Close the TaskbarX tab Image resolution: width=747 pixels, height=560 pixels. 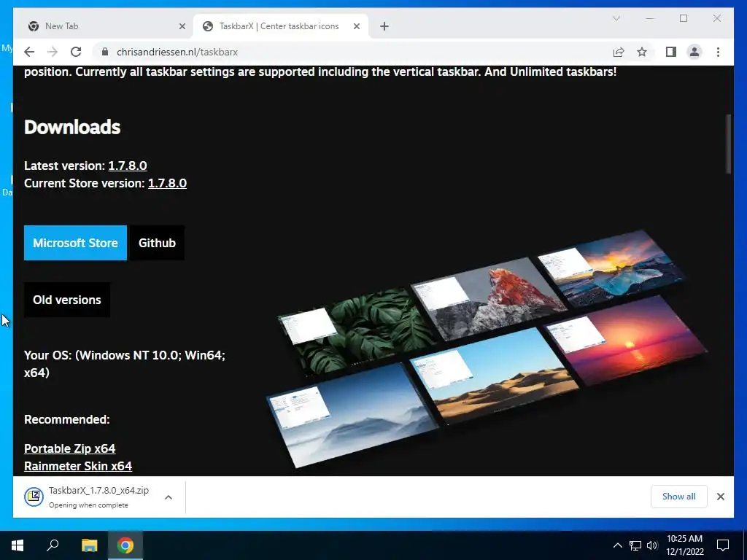tap(356, 26)
